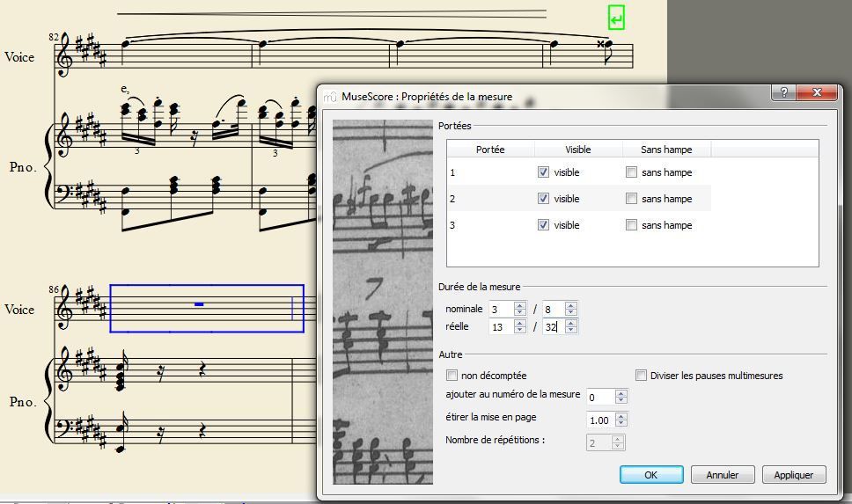Image resolution: width=852 pixels, height=504 pixels.
Task: Click the whole rest in selected measure 86
Action: click(x=199, y=304)
